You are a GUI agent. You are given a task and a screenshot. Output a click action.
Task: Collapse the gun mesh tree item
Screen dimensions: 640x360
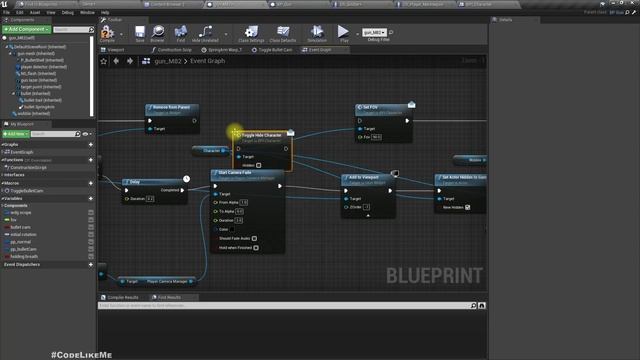pyautogui.click(x=10, y=53)
